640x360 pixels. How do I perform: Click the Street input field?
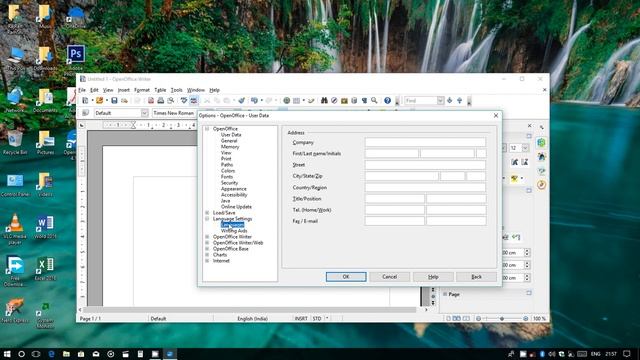coord(425,165)
